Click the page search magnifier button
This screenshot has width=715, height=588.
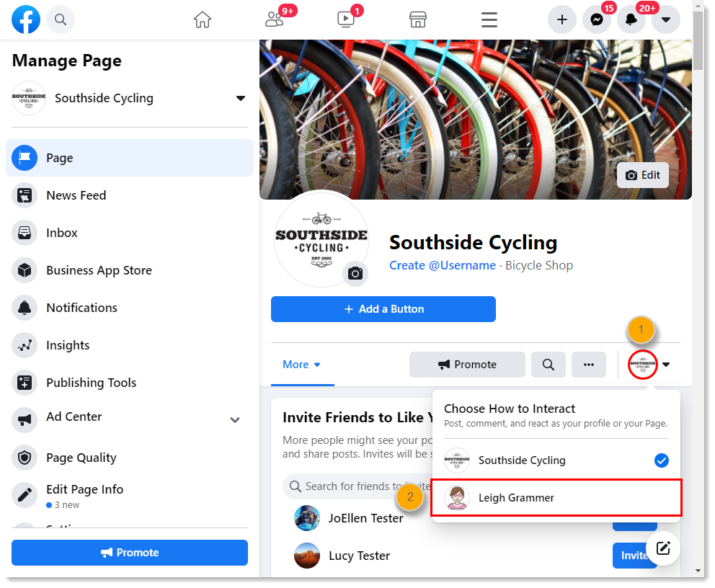pos(548,365)
